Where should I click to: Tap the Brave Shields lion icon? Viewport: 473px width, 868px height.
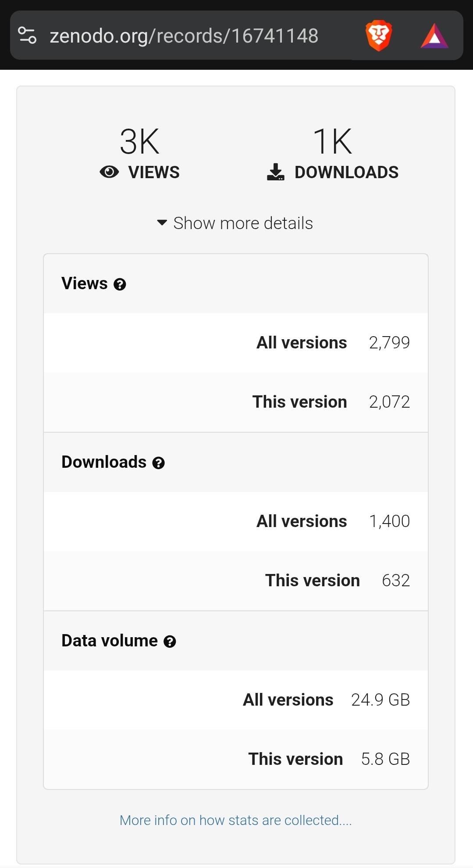[x=378, y=36]
